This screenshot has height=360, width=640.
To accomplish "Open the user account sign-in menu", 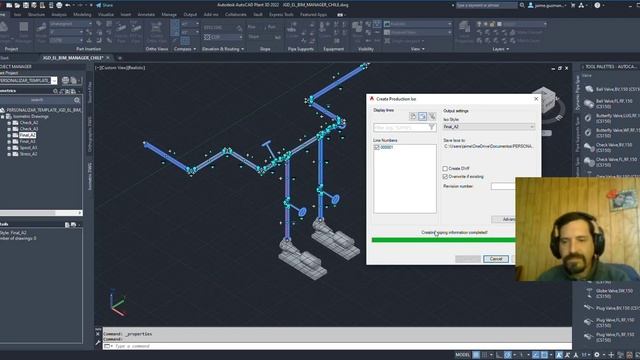I will point(547,5).
